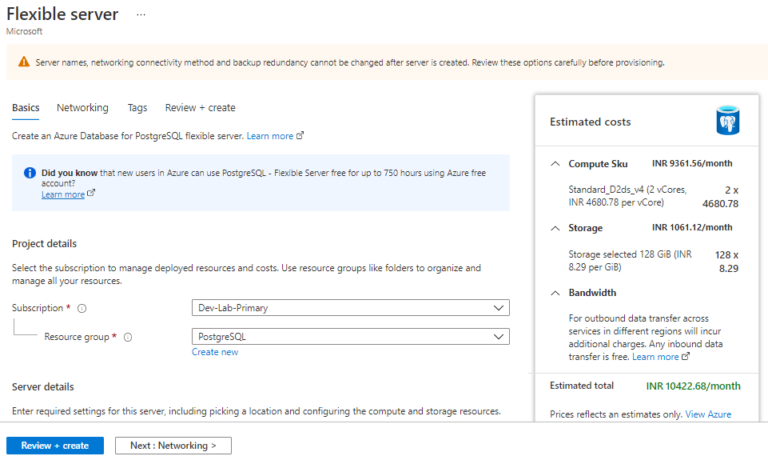Open the Review + create tab

(x=200, y=108)
